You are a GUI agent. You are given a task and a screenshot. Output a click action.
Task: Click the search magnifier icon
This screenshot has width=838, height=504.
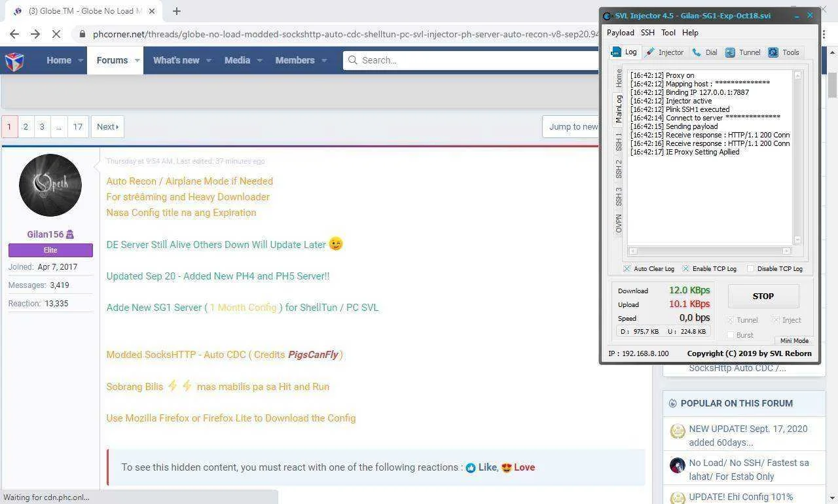[353, 60]
